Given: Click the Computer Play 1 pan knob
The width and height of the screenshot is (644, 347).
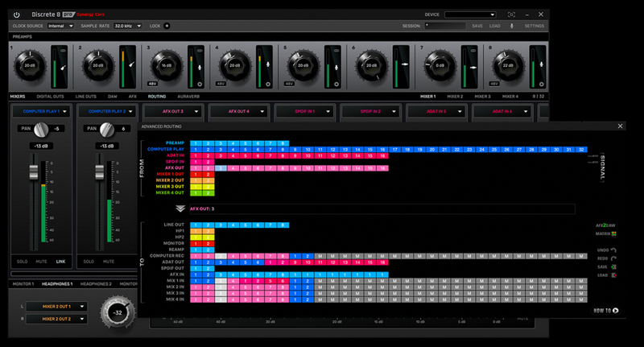Looking at the screenshot, I should click(x=41, y=130).
